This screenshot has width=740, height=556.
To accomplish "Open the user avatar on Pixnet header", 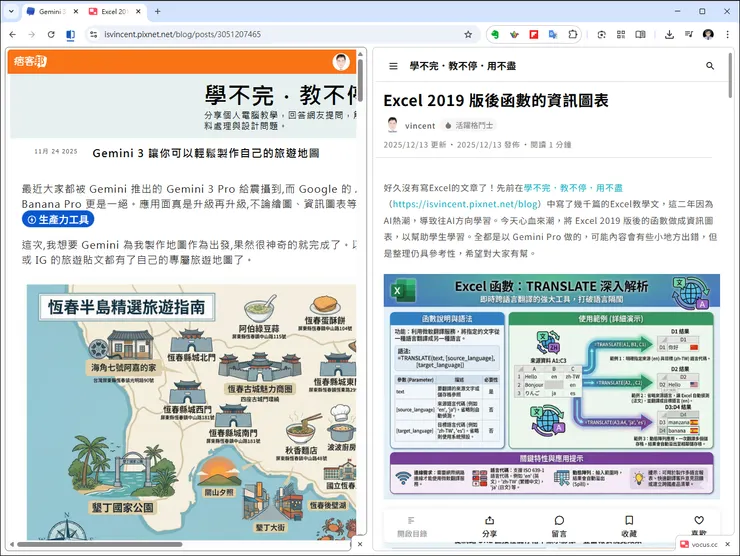I will pyautogui.click(x=341, y=62).
